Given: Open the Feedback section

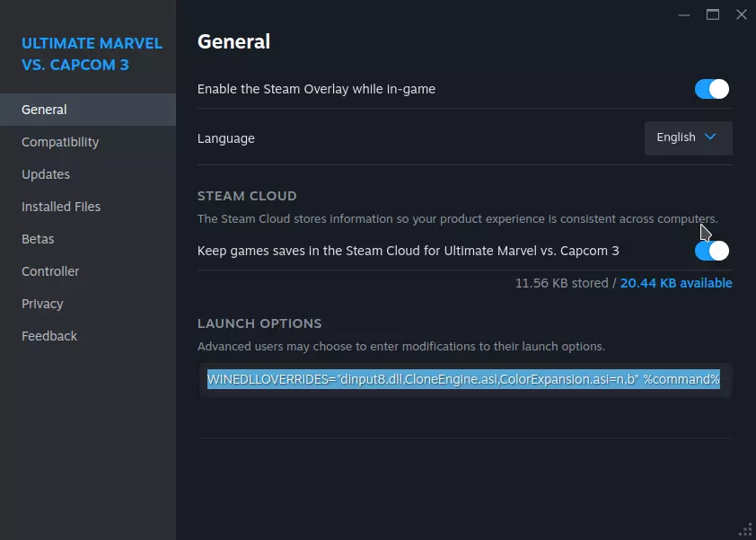Looking at the screenshot, I should click(x=88, y=336).
